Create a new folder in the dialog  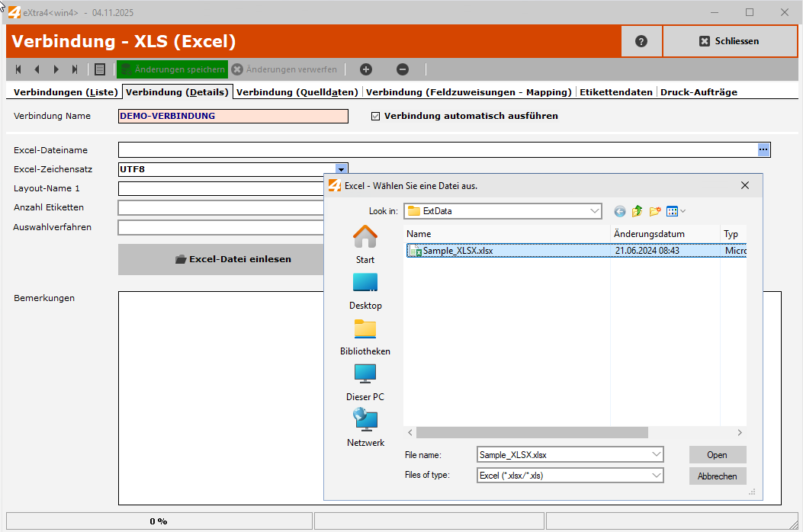[x=656, y=211]
